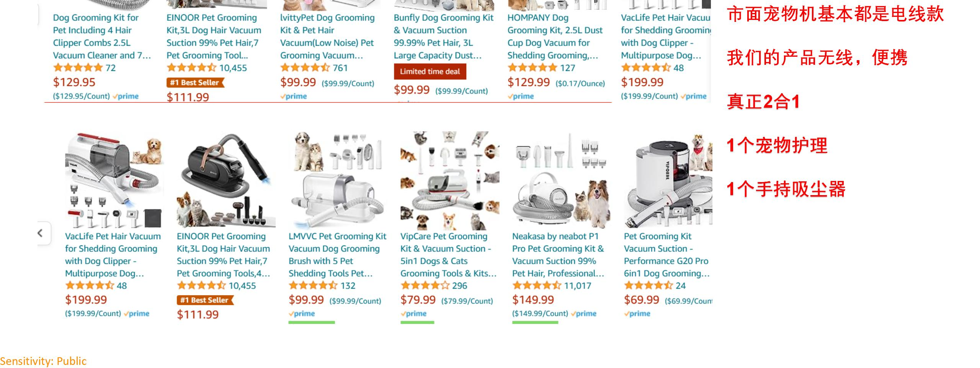Viewport: 980px width, 368px height.
Task: Click the star rating with 761 reviews
Action: 305,68
